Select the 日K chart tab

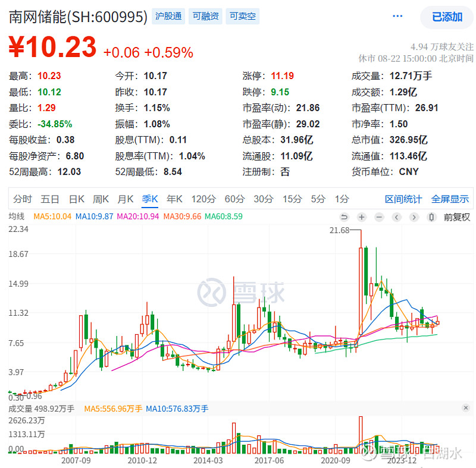coord(77,199)
